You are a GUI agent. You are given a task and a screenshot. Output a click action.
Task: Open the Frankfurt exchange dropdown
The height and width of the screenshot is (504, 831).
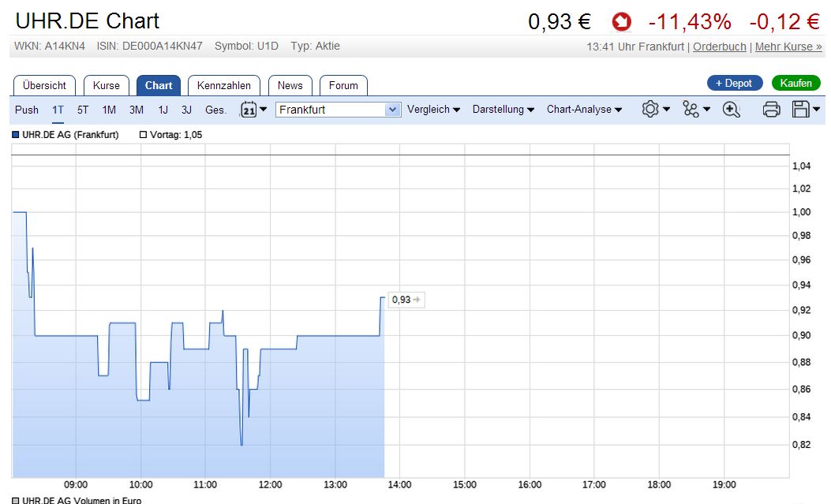tap(338, 109)
